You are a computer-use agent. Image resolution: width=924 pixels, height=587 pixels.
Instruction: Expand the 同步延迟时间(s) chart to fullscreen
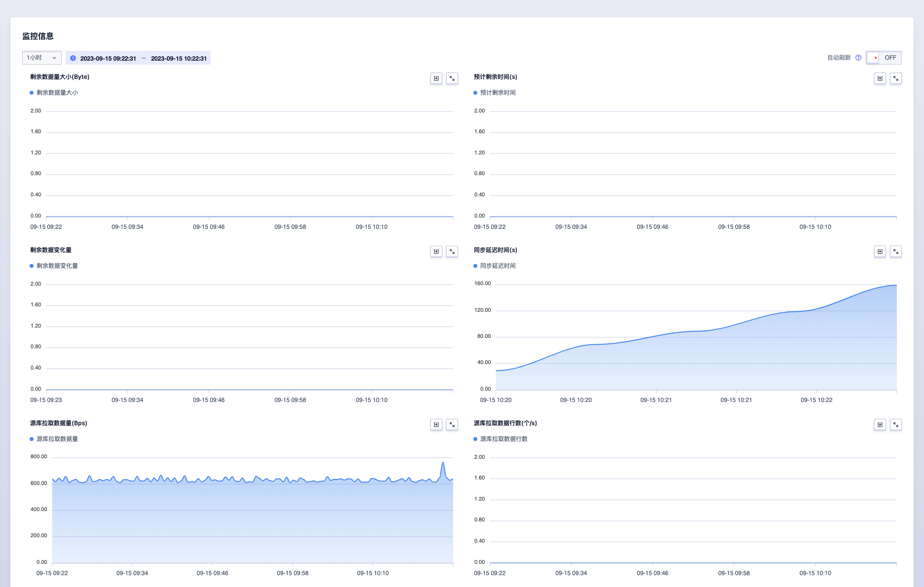coord(895,252)
